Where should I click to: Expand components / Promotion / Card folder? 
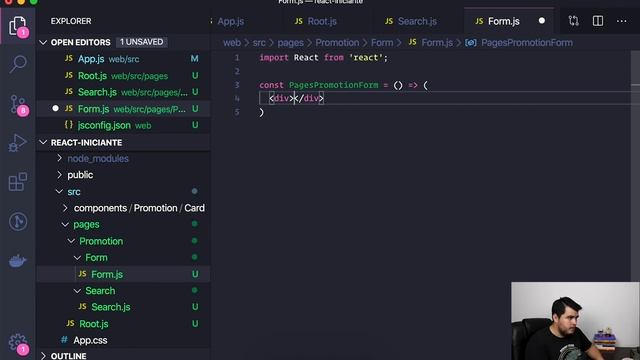point(65,208)
